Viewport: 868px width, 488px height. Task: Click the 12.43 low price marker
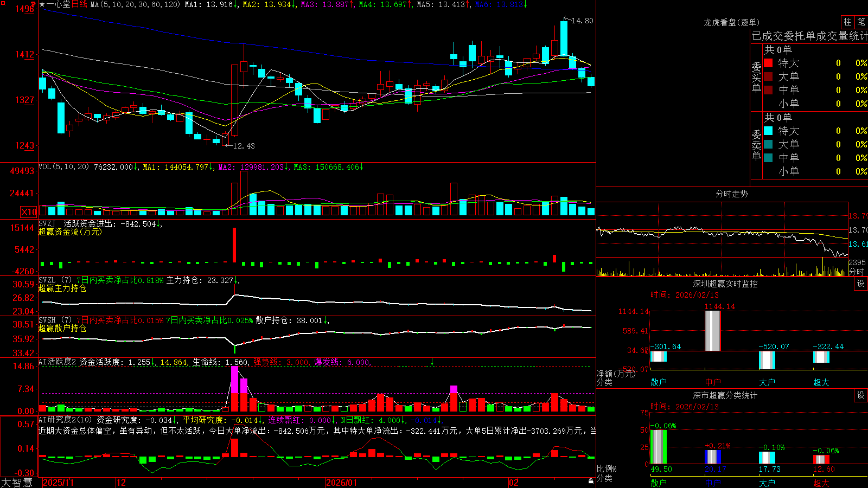[244, 146]
